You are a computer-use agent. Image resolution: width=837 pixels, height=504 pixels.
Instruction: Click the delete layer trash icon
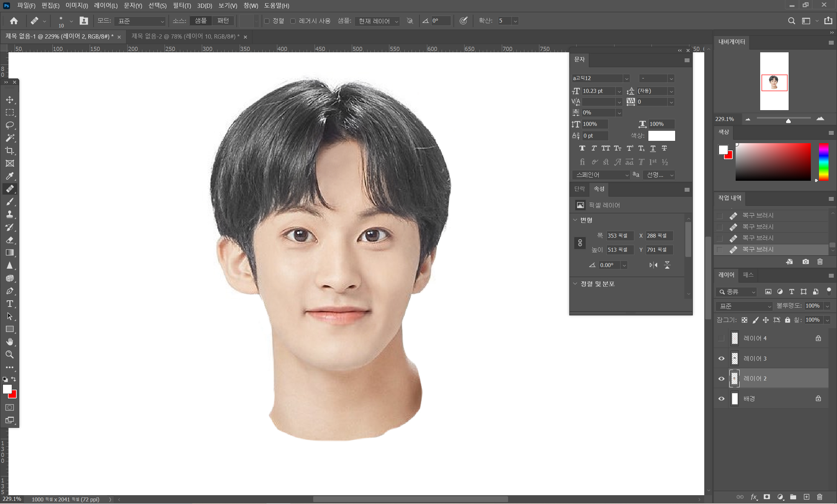(819, 497)
